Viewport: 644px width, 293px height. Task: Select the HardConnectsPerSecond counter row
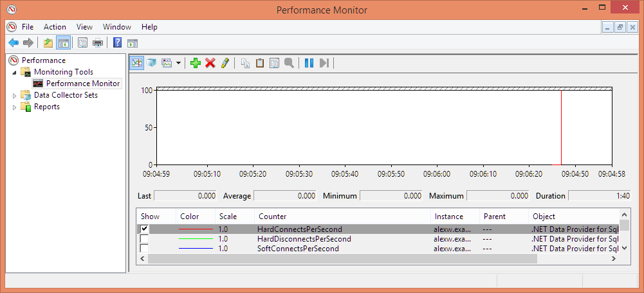pyautogui.click(x=378, y=229)
